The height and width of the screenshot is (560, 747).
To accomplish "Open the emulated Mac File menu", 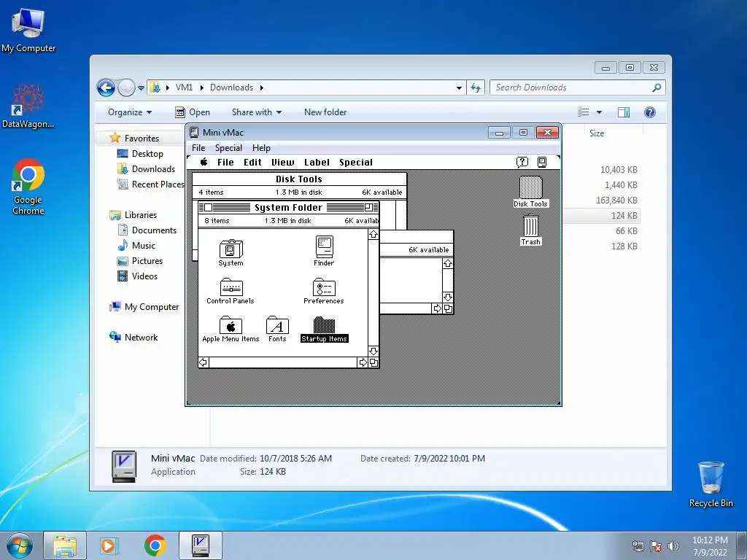I will pyautogui.click(x=225, y=163).
